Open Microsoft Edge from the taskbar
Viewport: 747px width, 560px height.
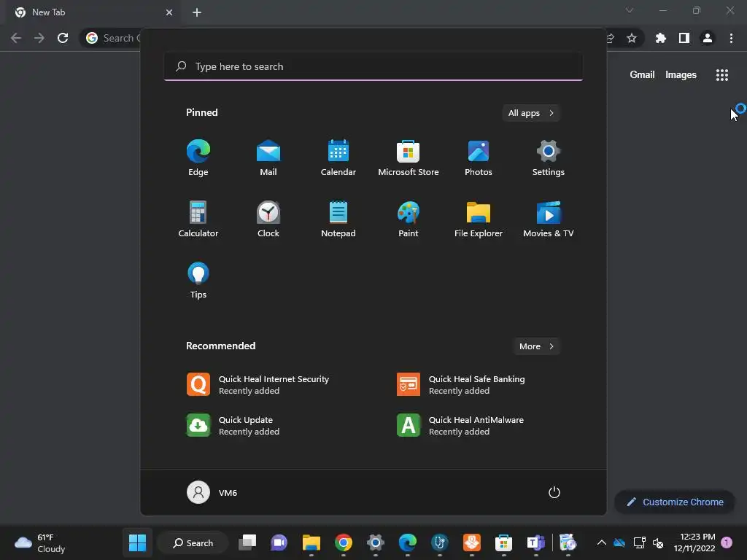tap(407, 542)
